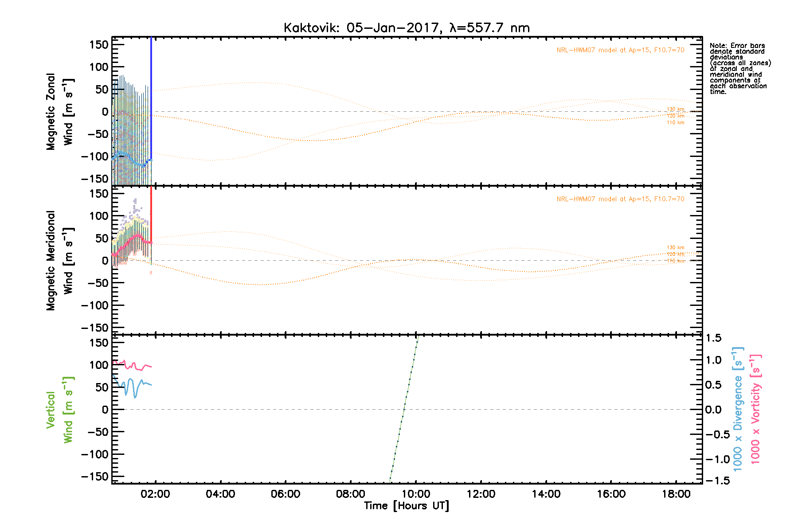Click the 0.0 tick on right axis
The width and height of the screenshot is (798, 532).
714,410
